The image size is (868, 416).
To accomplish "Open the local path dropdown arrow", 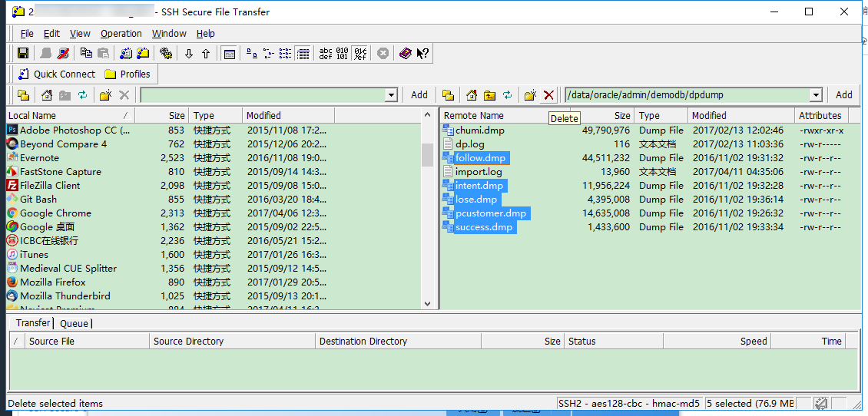I will click(x=392, y=95).
